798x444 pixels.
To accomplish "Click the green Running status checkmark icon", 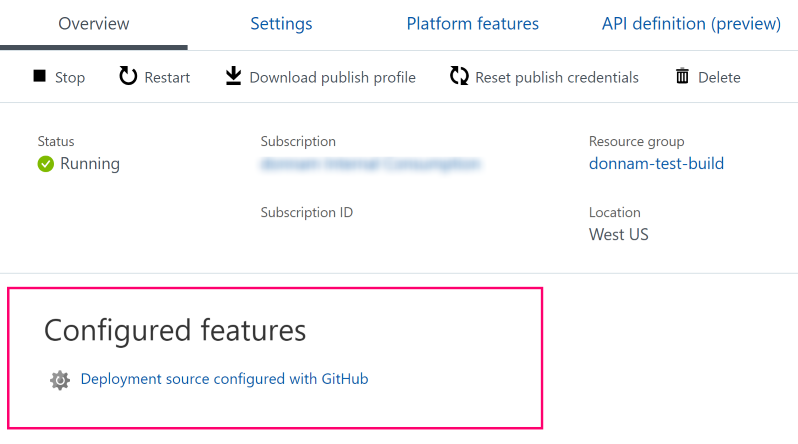I will pos(45,164).
